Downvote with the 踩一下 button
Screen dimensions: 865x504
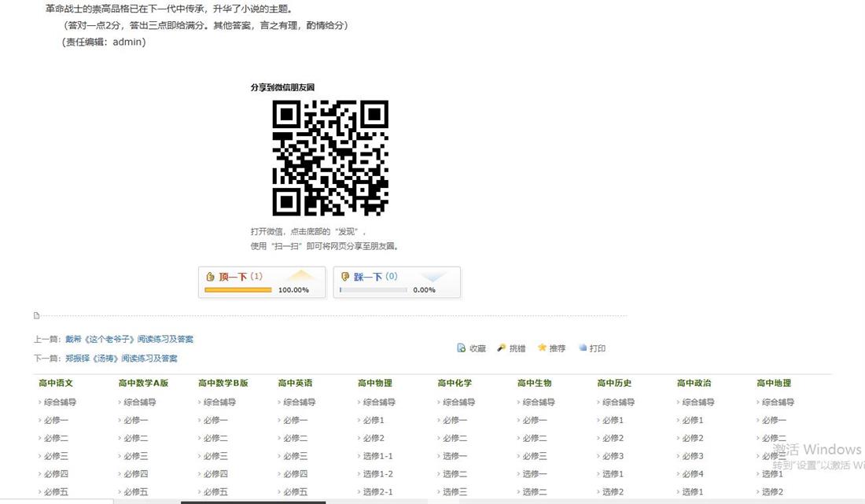(x=396, y=282)
